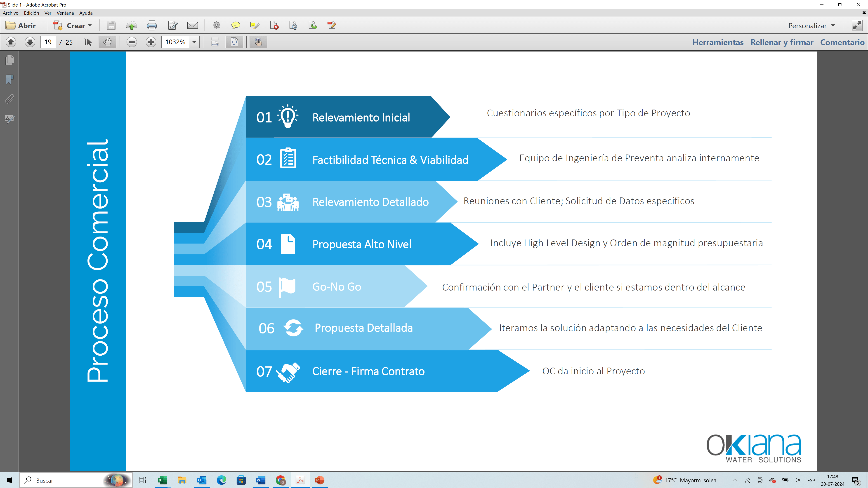This screenshot has width=868, height=488.
Task: Open the Attachments paperclip panel
Action: [x=10, y=99]
